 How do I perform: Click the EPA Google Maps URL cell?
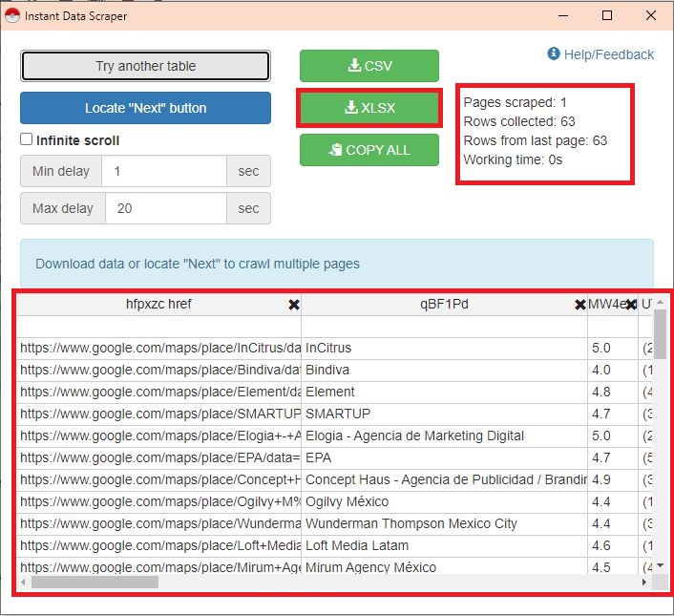[x=159, y=457]
